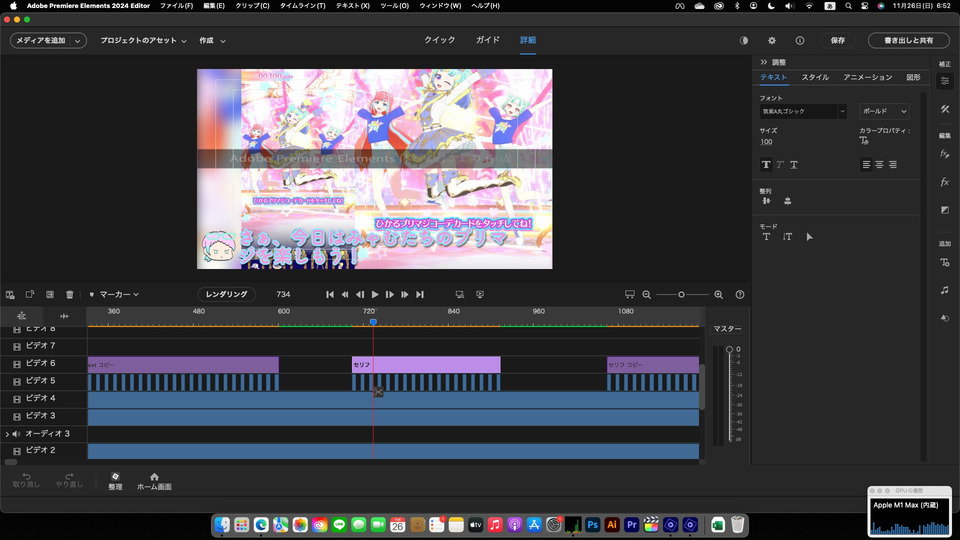Screen dimensions: 960x540
Task: Select the セリフ clip on ビデオ 6
Action: click(426, 365)
